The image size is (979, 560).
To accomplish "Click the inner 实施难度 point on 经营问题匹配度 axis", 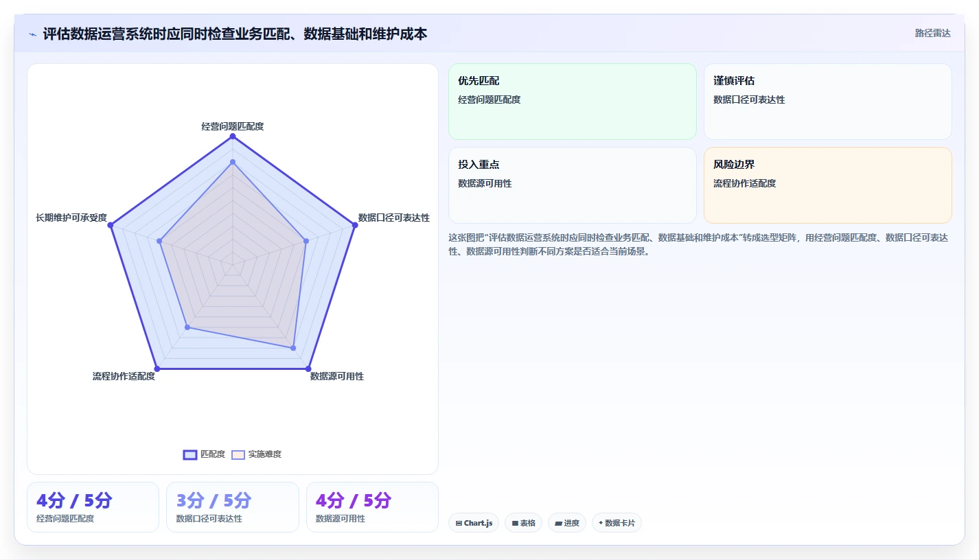I will click(x=233, y=162).
